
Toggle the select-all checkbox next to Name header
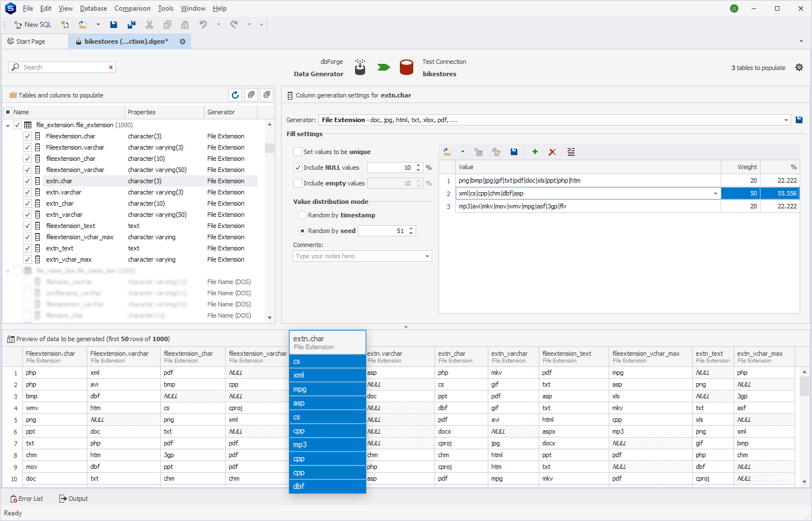coord(8,112)
